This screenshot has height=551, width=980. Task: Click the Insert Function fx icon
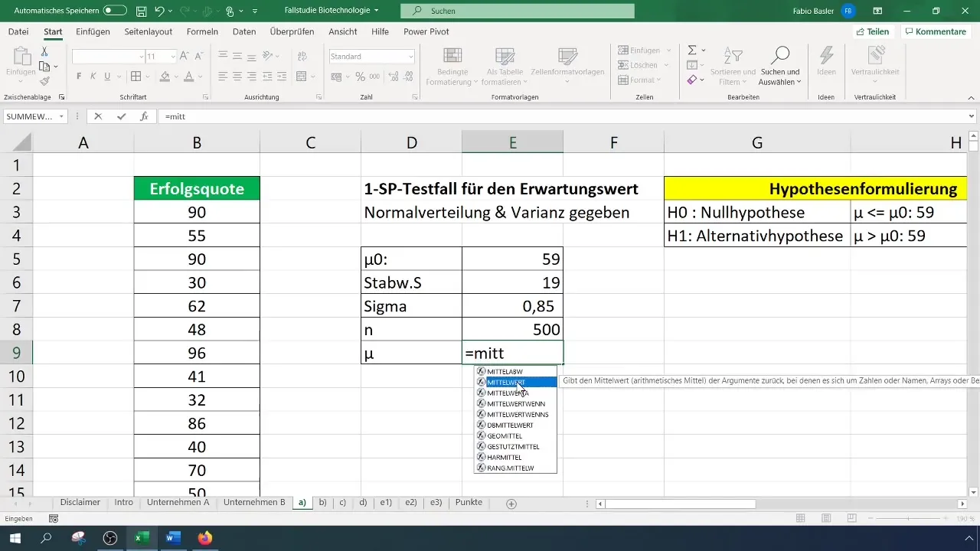144,117
